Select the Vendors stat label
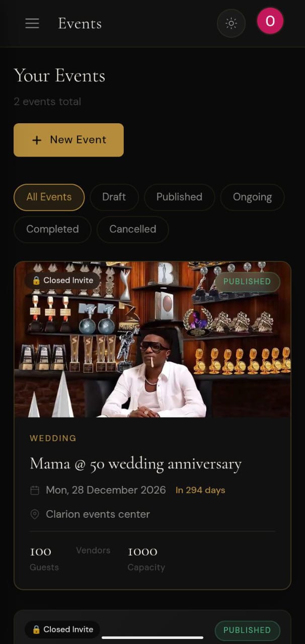 click(93, 550)
